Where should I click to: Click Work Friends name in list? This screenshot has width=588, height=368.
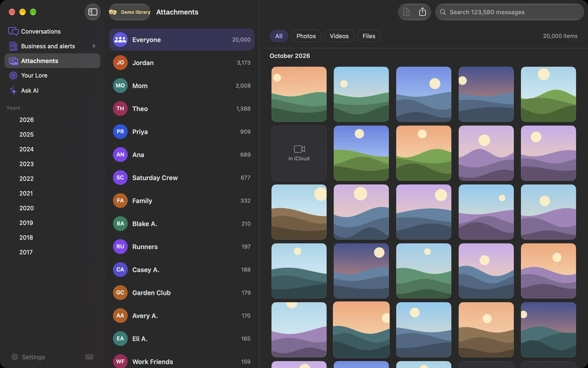pyautogui.click(x=153, y=362)
